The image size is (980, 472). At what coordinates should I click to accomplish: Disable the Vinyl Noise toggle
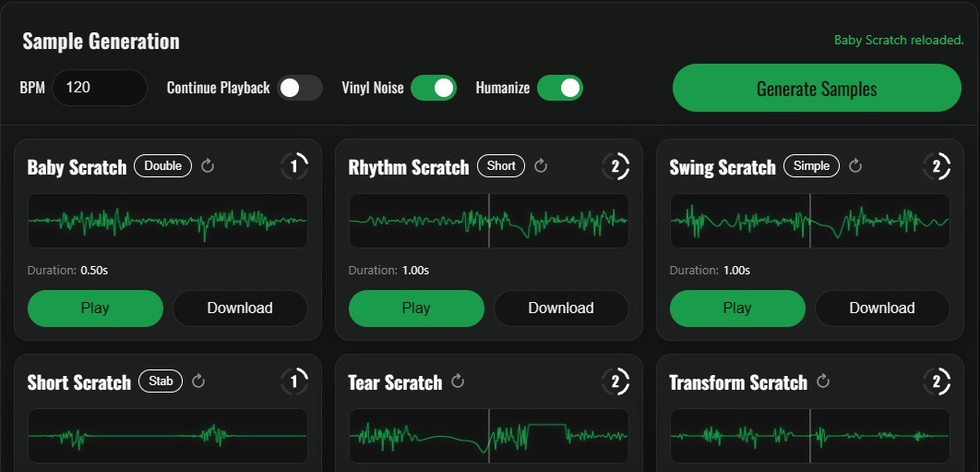click(x=434, y=88)
